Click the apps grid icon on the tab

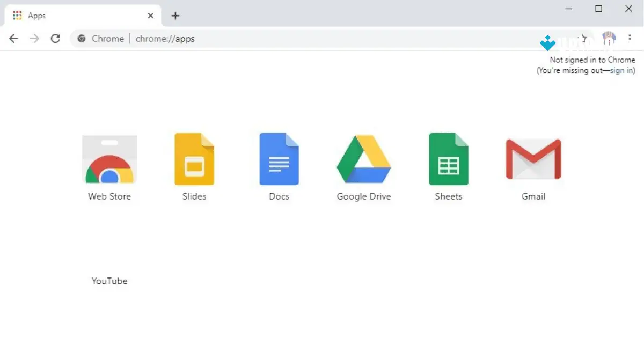coord(16,15)
